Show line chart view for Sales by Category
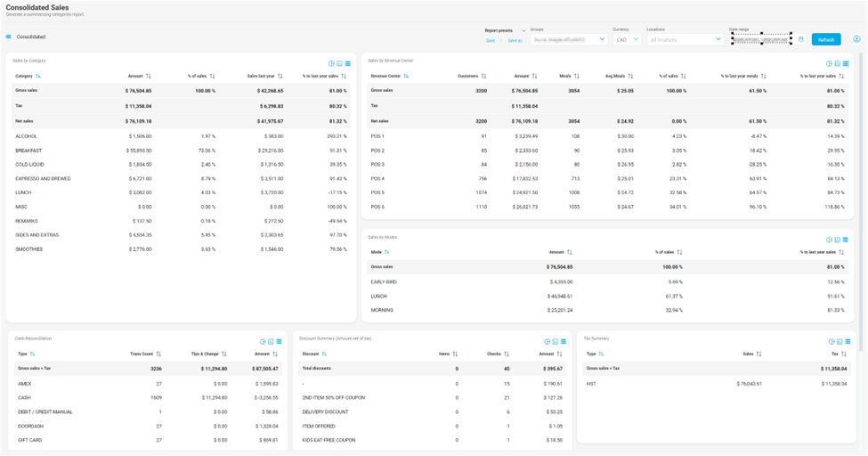Image resolution: width=868 pixels, height=456 pixels. 339,64
